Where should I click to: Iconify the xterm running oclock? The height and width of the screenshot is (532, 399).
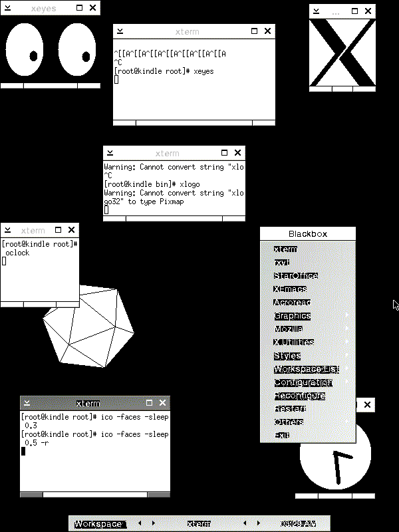(x=8, y=229)
